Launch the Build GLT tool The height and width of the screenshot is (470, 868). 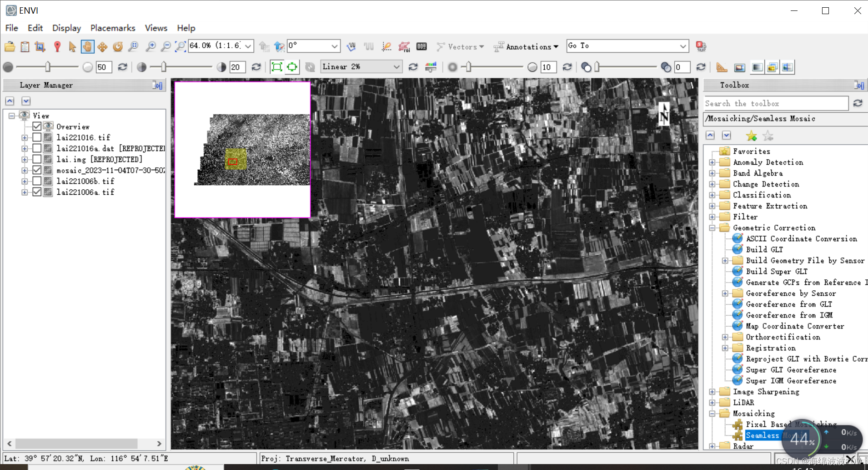pos(764,249)
